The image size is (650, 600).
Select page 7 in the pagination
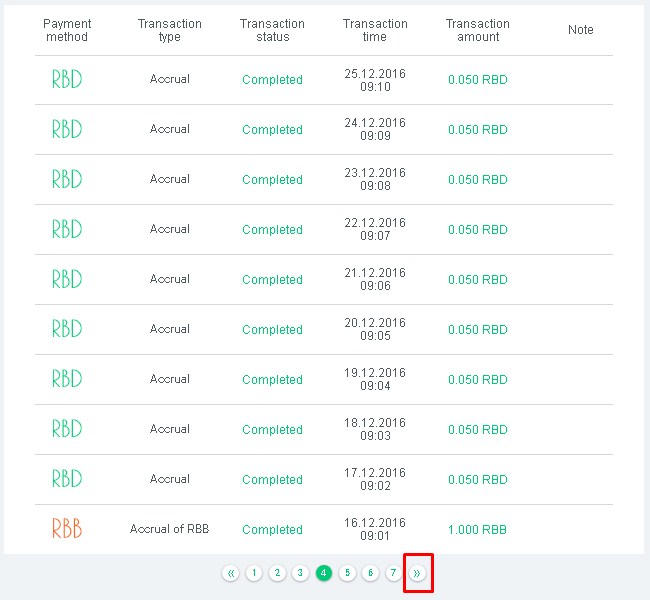pyautogui.click(x=393, y=573)
